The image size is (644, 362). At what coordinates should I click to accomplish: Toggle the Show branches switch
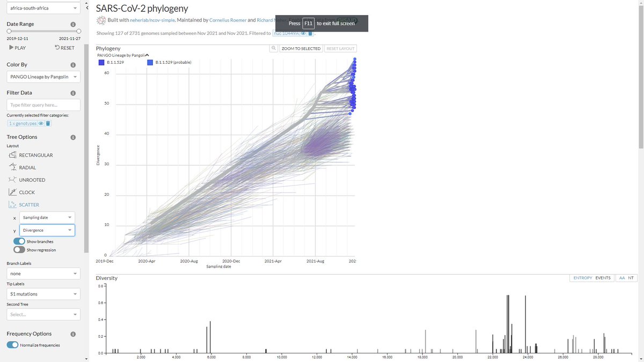(x=19, y=241)
